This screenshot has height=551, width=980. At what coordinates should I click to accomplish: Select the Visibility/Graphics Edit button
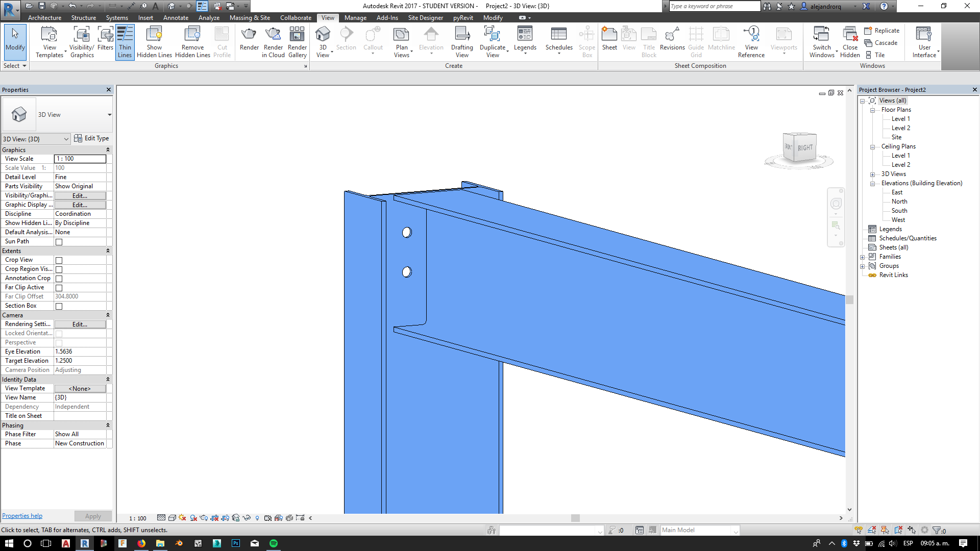(x=80, y=195)
